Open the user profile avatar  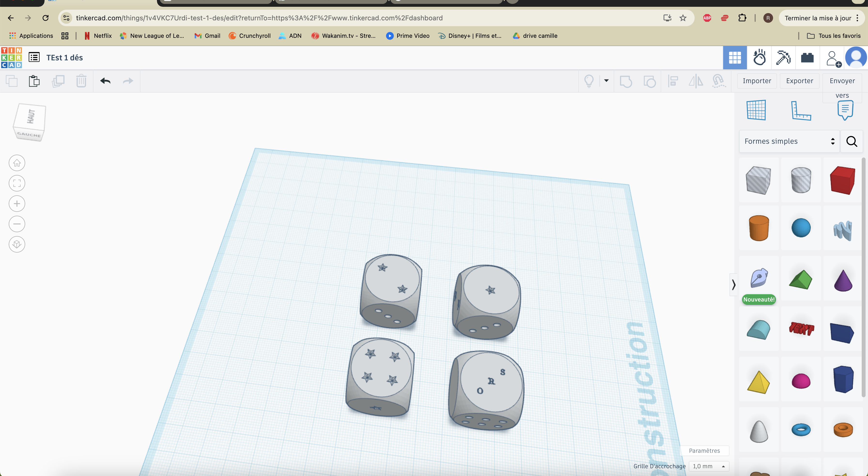856,58
